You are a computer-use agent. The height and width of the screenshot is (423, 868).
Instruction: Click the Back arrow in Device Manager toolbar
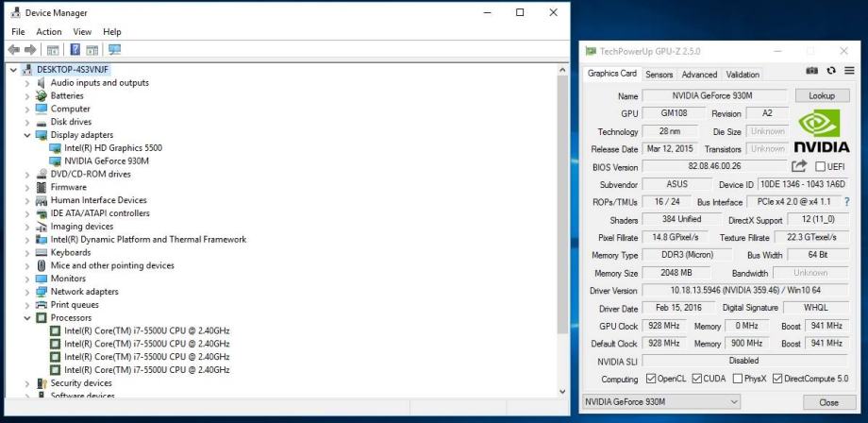pyautogui.click(x=14, y=50)
